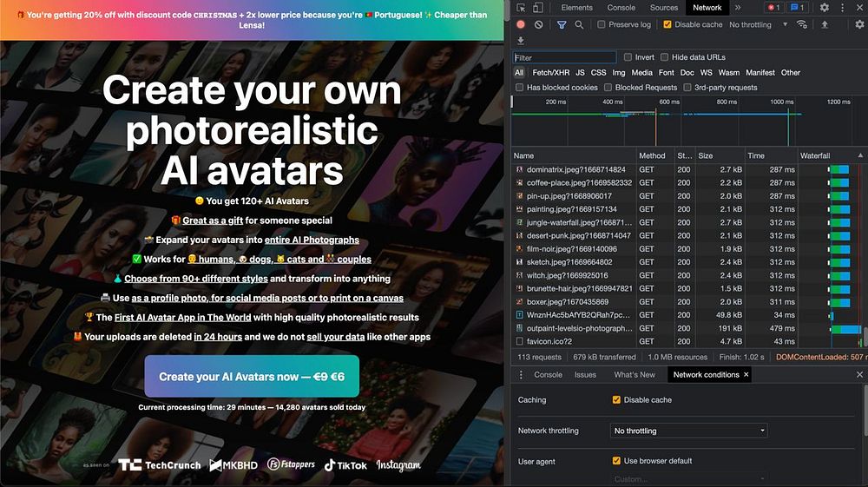Click the MKBHD logo
Image resolution: width=868 pixels, height=487 pixels.
click(233, 465)
